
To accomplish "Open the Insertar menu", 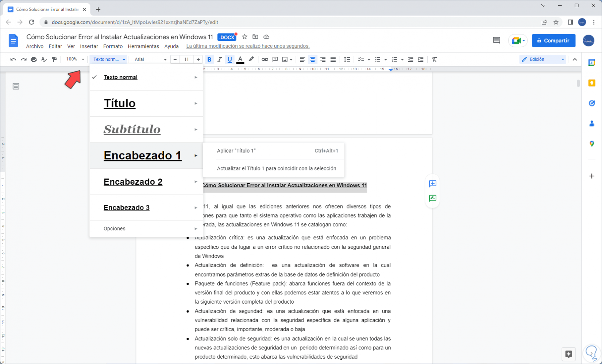I will tap(89, 46).
